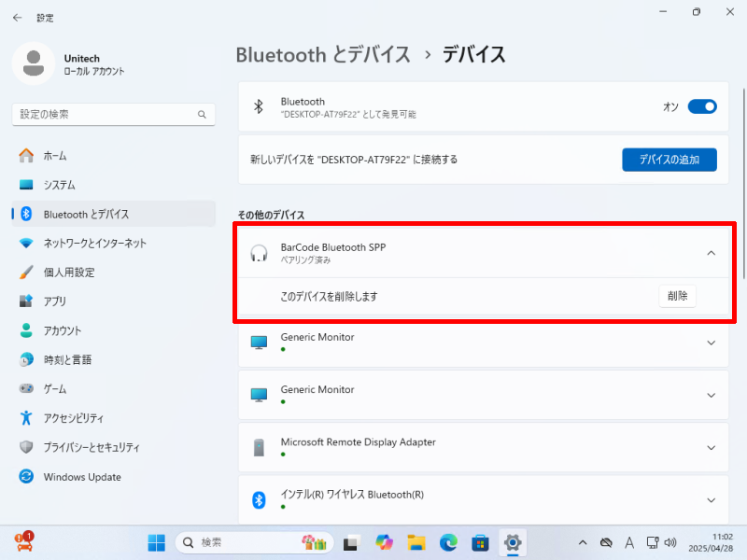Expand the first Generic Monitor entry chevron
Viewport: 747px width, 560px height.
point(711,343)
